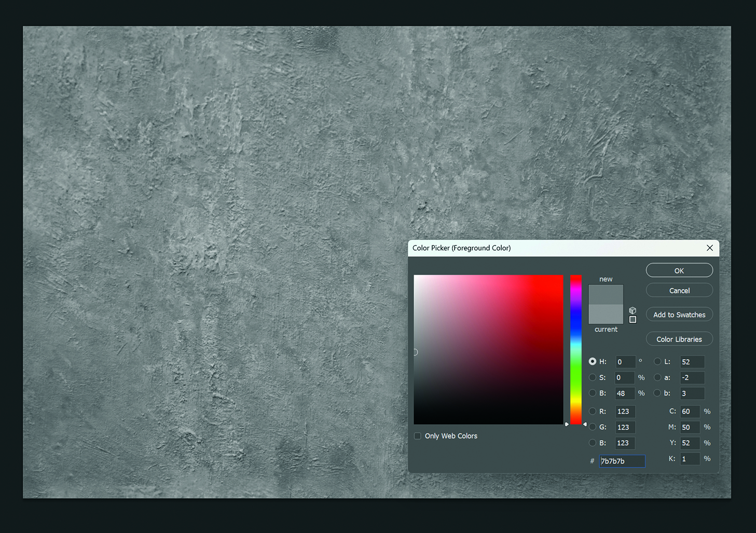756x533 pixels.
Task: Select the hex value field showing 7b7b7b
Action: [x=622, y=461]
